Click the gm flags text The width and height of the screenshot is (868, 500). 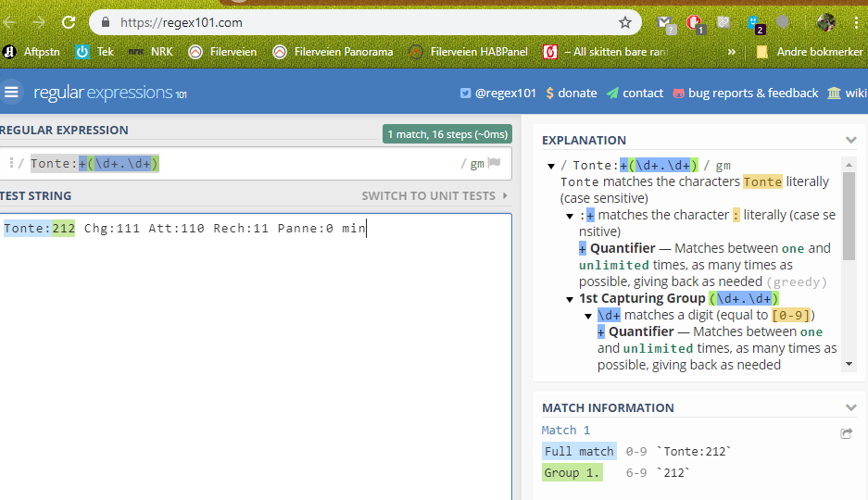(x=477, y=163)
